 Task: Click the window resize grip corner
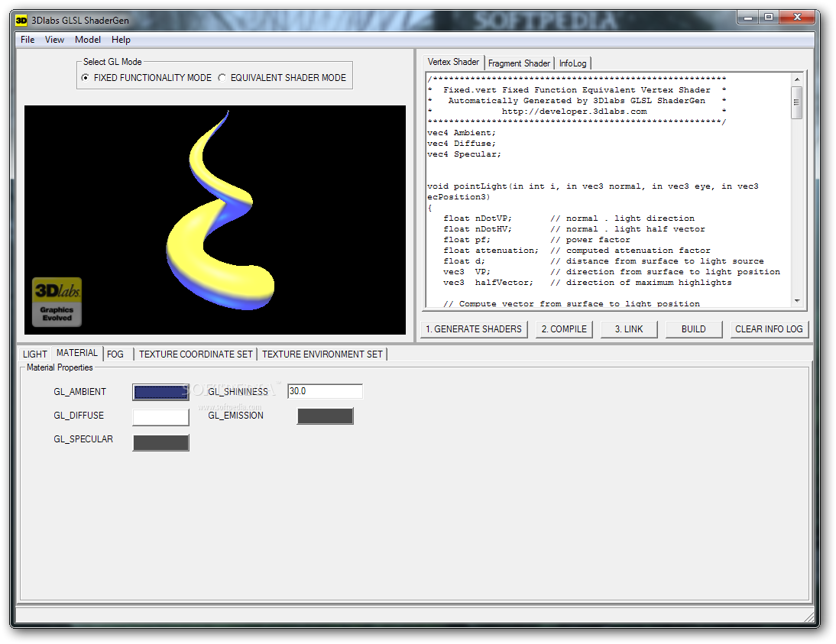[809, 616]
